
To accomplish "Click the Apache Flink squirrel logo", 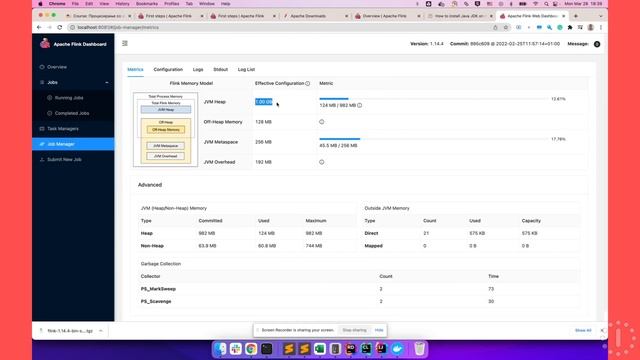I will click(45, 43).
